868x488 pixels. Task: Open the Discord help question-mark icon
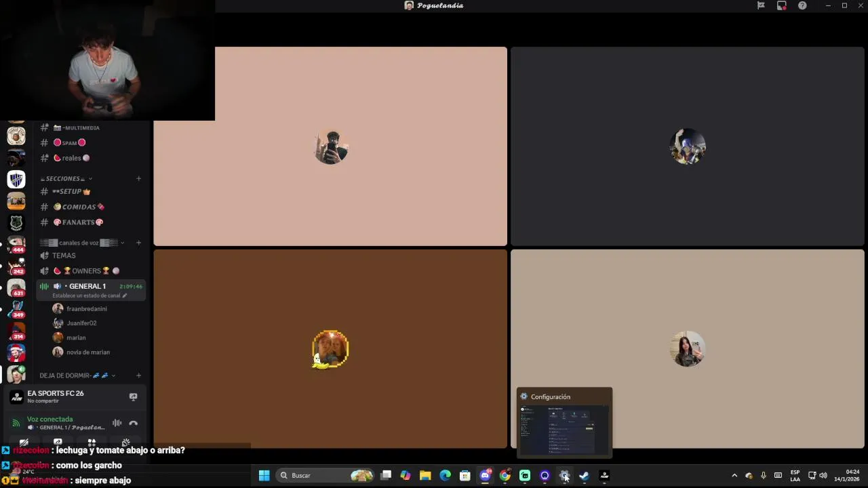pos(802,5)
